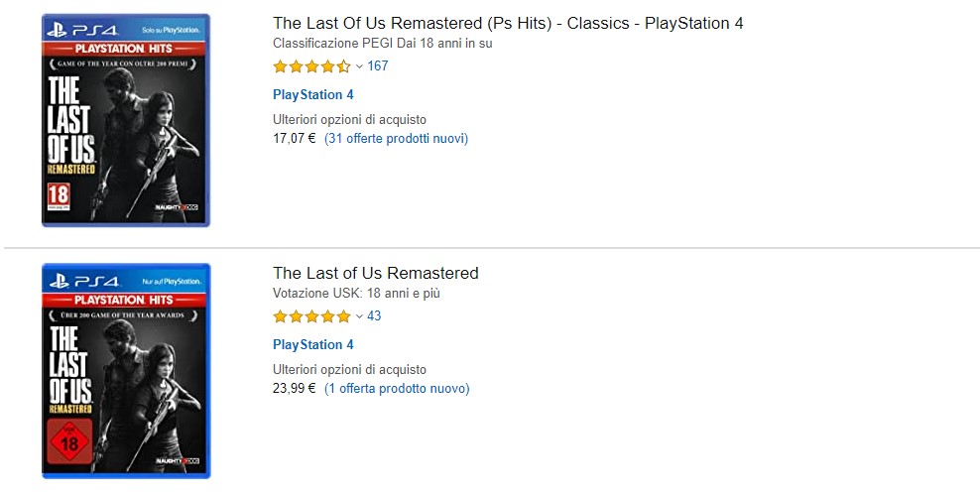This screenshot has height=497, width=980.
Task: Click the second product cover thumbnail
Action: (x=126, y=370)
